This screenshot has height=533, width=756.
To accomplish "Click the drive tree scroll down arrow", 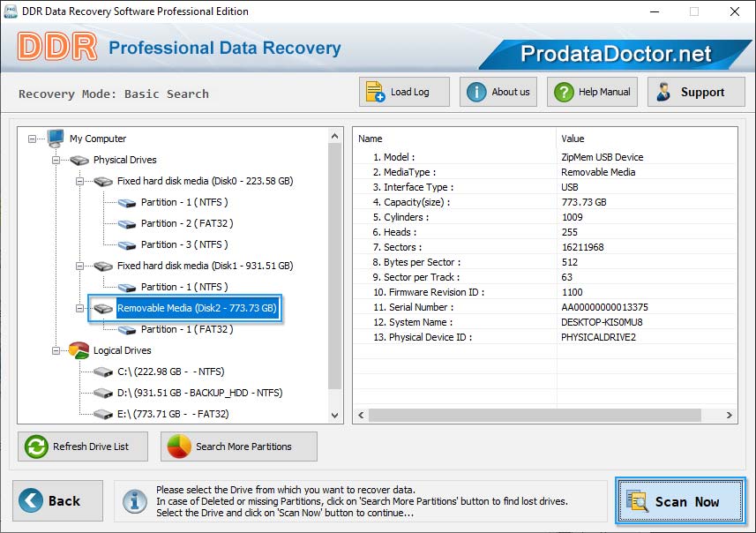I will [x=334, y=416].
